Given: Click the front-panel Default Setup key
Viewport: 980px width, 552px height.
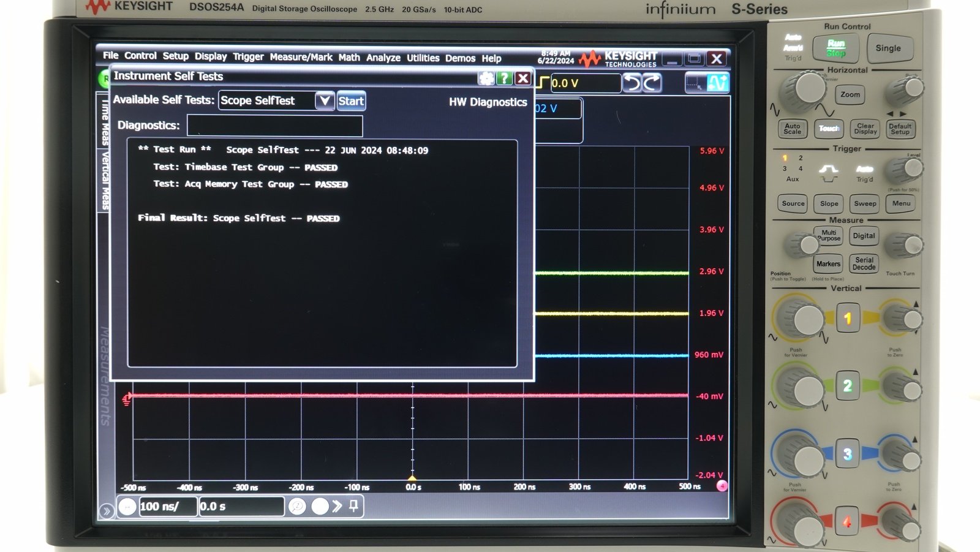Looking at the screenshot, I should click(900, 129).
